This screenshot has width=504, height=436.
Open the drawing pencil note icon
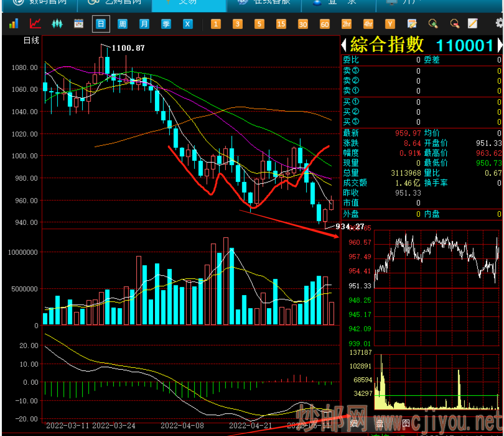point(473,24)
